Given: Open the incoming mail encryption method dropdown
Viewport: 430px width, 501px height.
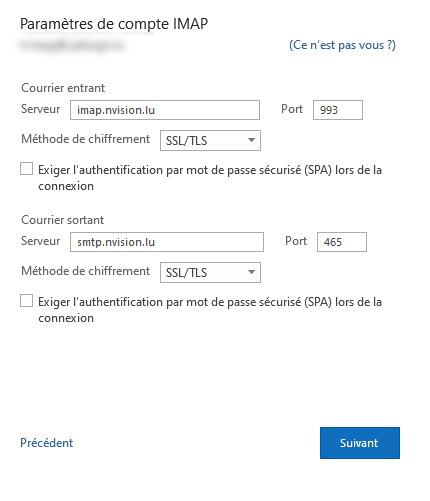Looking at the screenshot, I should [210, 140].
